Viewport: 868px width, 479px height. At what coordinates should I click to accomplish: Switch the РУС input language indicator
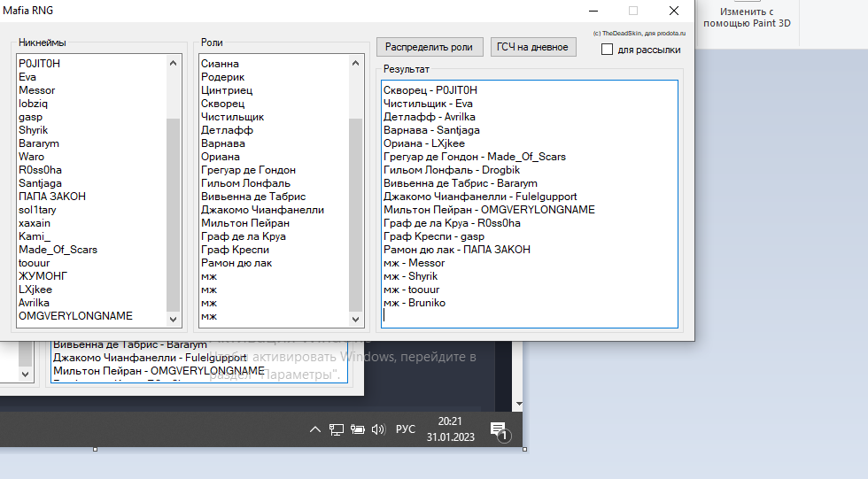(405, 429)
